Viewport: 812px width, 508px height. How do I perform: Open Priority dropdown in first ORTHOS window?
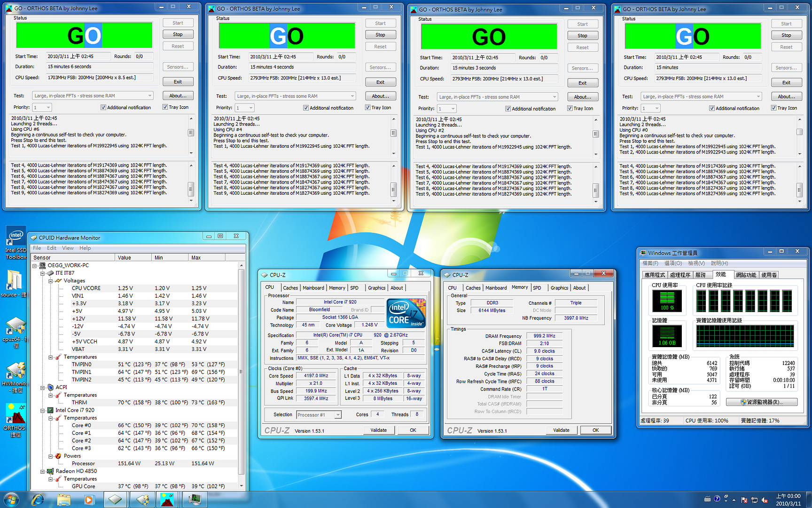click(x=41, y=107)
